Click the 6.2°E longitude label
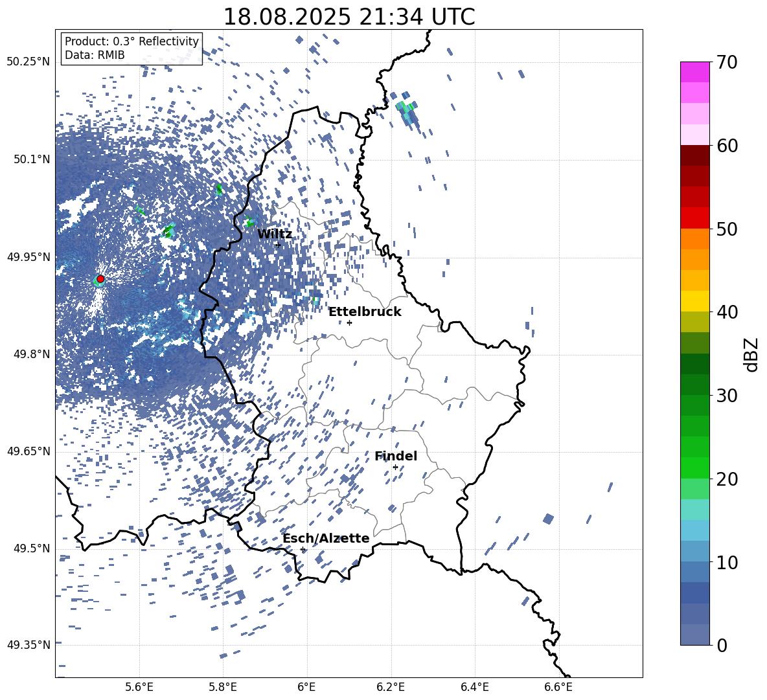The height and width of the screenshot is (700, 767). (x=391, y=687)
